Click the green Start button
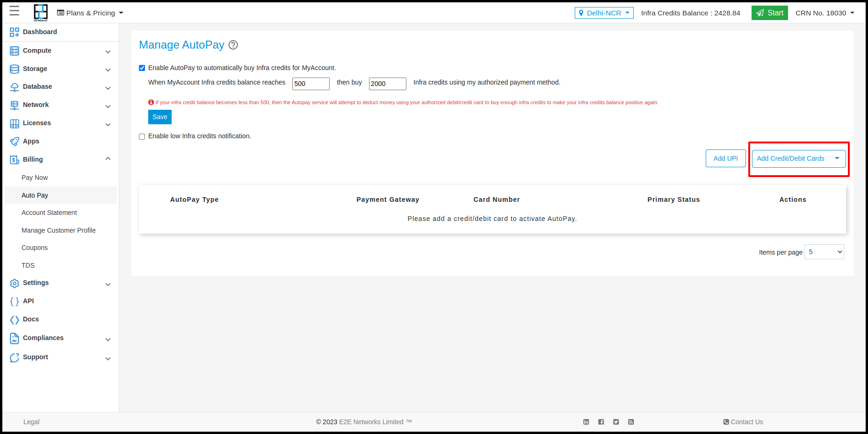The height and width of the screenshot is (434, 868). (x=770, y=13)
